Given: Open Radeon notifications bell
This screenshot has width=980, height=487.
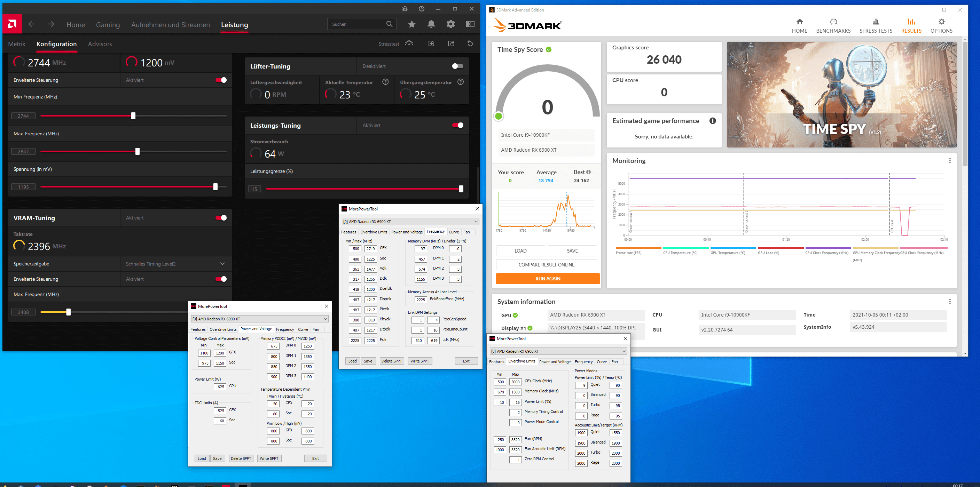Looking at the screenshot, I should pyautogui.click(x=431, y=24).
